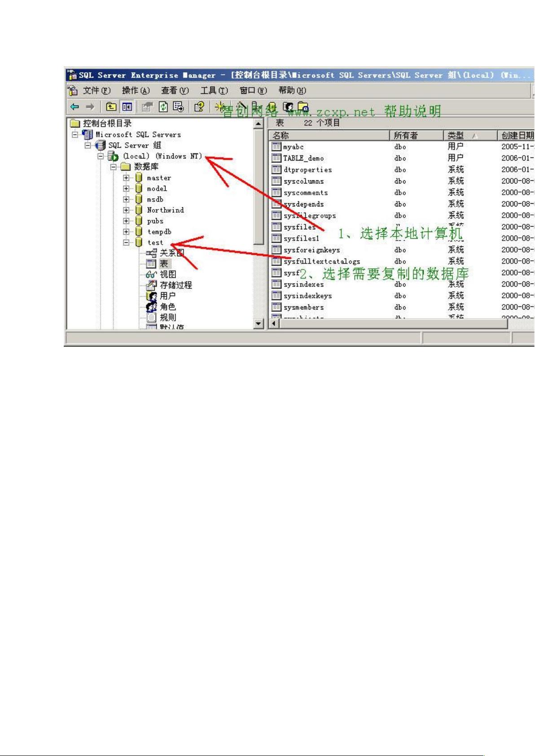Click the Forward arrow toolbar icon
This screenshot has height=756, width=535.
pos(90,107)
